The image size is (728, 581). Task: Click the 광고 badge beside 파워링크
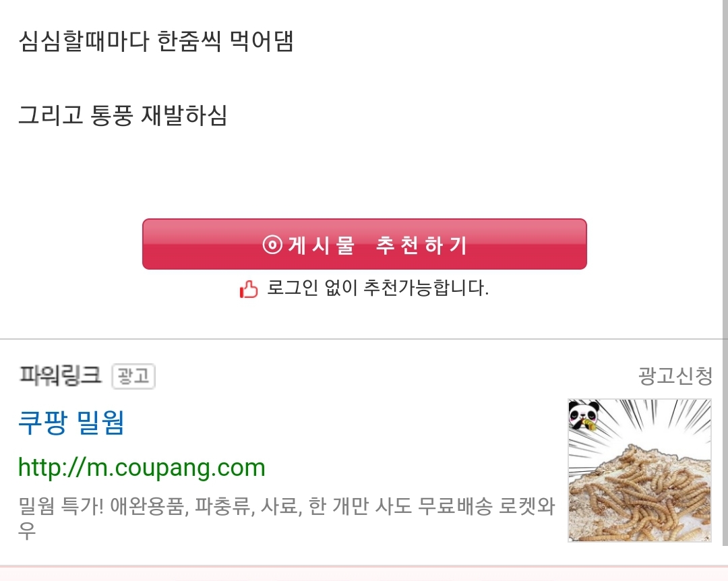click(133, 376)
